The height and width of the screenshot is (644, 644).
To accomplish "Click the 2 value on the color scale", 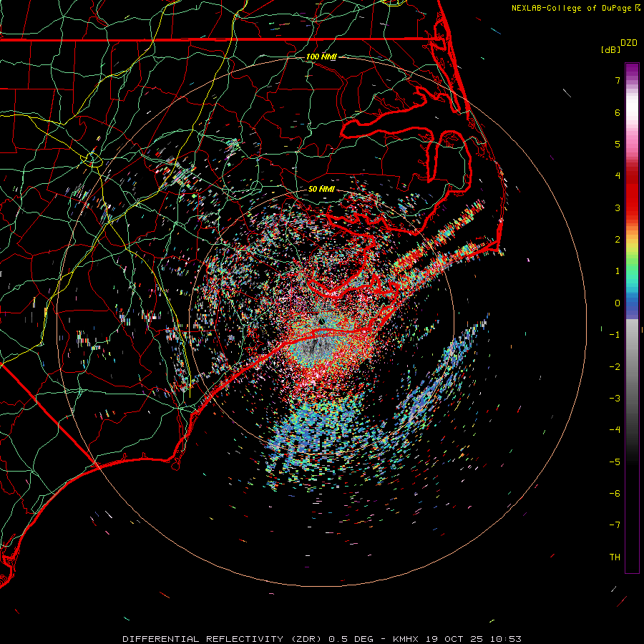I will (618, 240).
